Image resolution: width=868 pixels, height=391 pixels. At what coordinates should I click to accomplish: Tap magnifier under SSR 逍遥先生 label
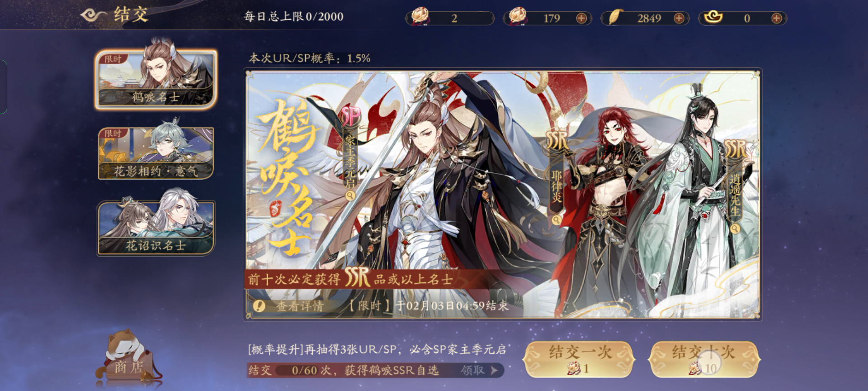coord(736,229)
